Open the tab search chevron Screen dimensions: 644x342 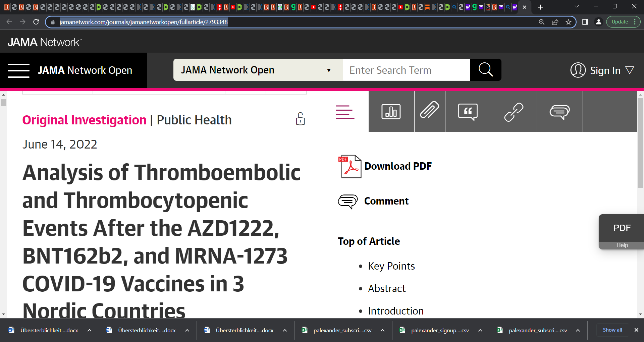[577, 6]
